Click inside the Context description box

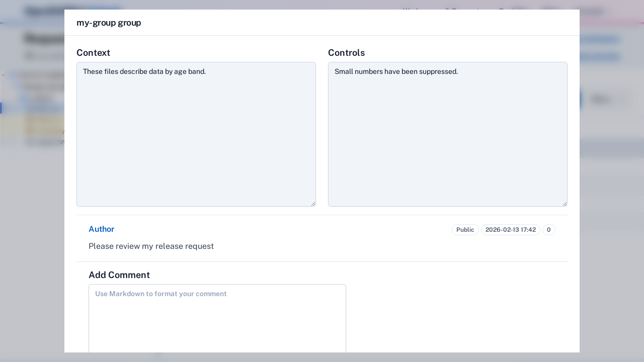196,133
